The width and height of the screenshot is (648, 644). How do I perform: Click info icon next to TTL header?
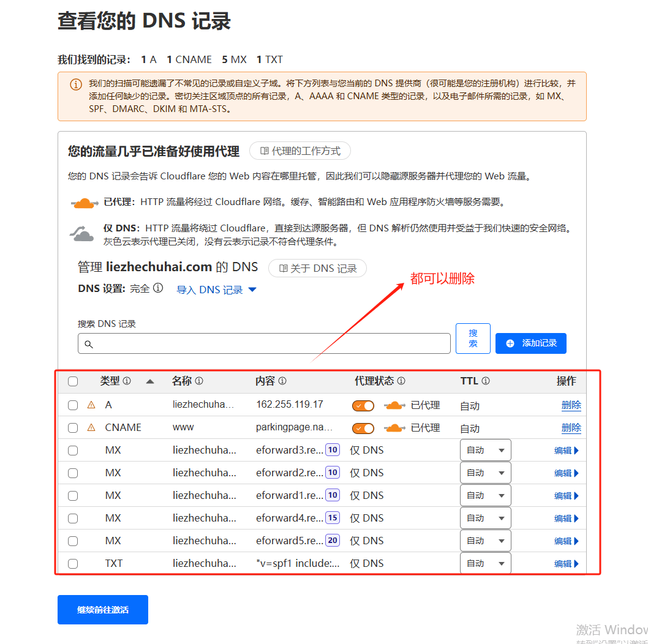click(x=486, y=381)
